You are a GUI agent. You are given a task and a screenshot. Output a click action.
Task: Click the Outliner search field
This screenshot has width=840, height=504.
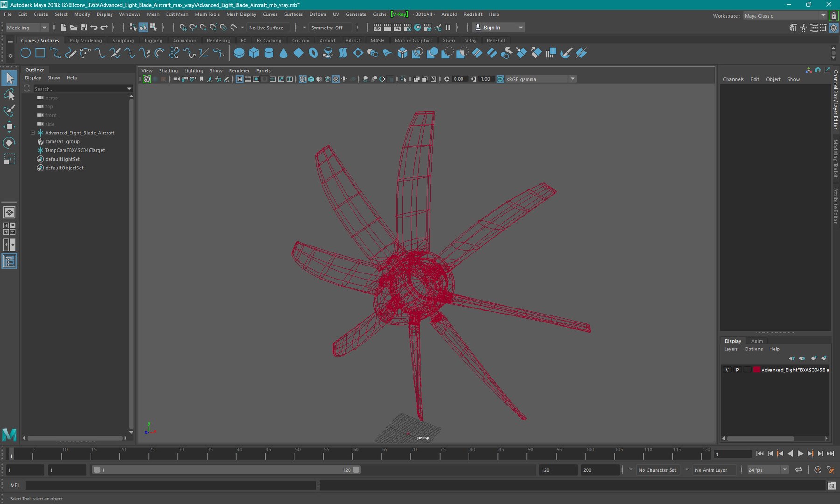[x=83, y=89]
